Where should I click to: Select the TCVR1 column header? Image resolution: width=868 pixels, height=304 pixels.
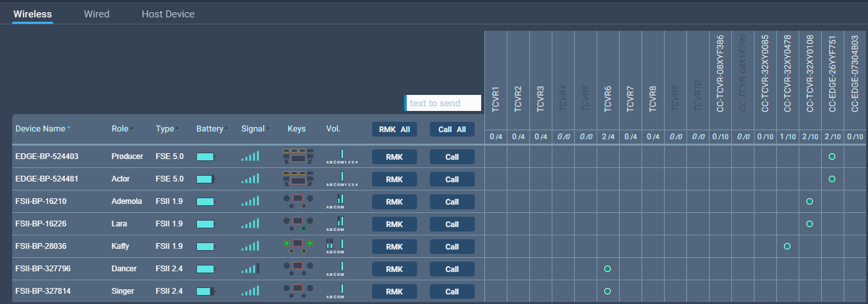tap(495, 99)
